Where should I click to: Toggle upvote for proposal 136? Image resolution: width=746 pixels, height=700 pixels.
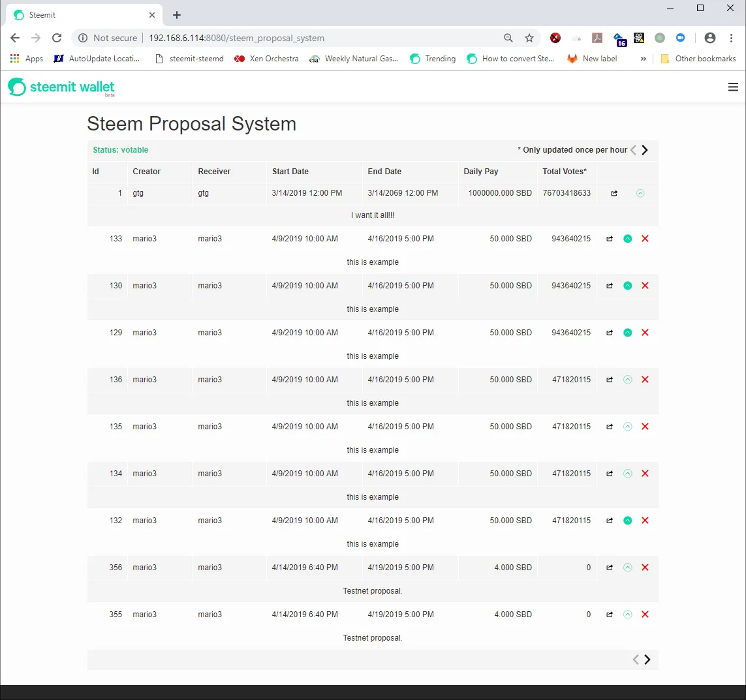coord(627,380)
